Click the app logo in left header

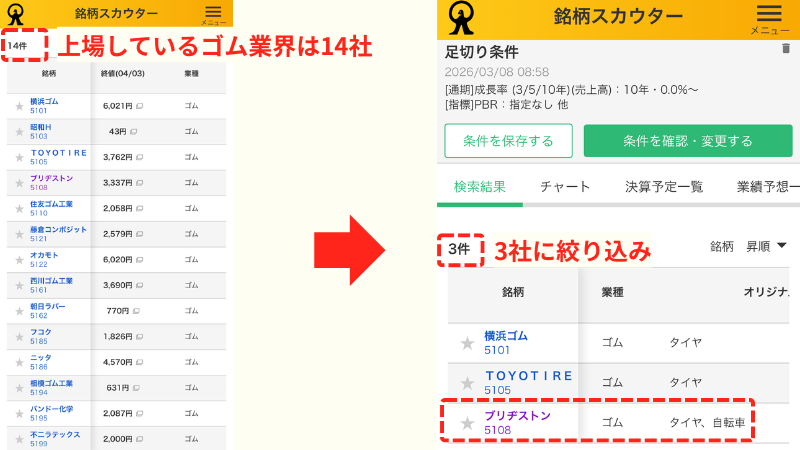point(15,13)
